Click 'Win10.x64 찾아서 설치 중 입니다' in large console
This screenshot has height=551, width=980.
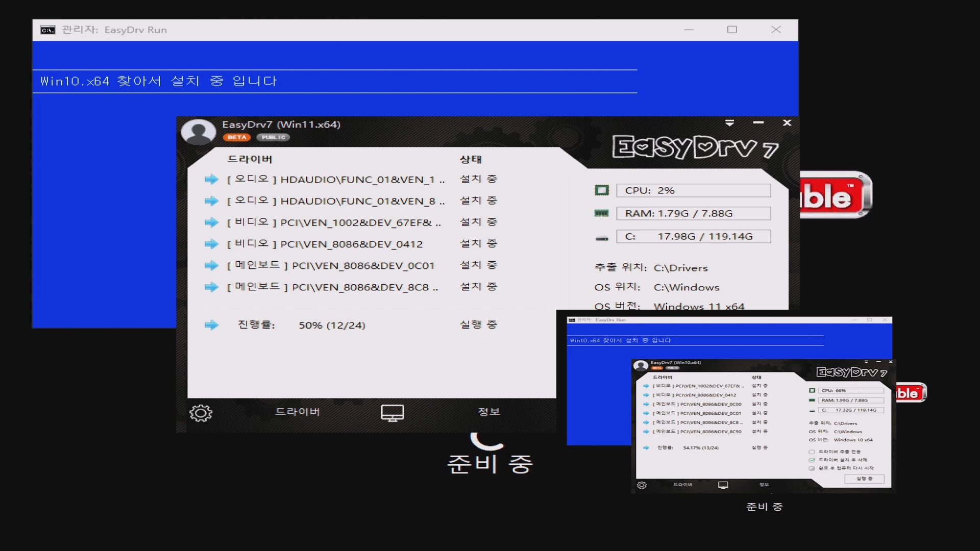(159, 81)
